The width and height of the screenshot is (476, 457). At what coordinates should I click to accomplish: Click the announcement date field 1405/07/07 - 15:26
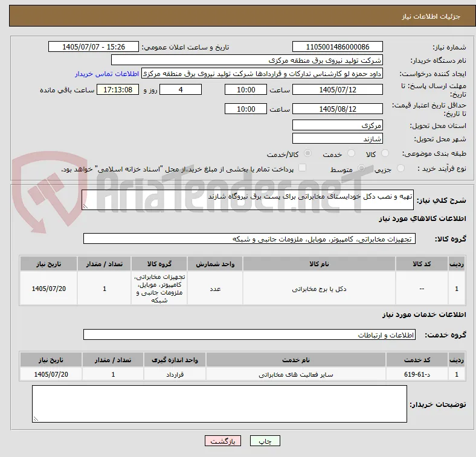[x=94, y=46]
